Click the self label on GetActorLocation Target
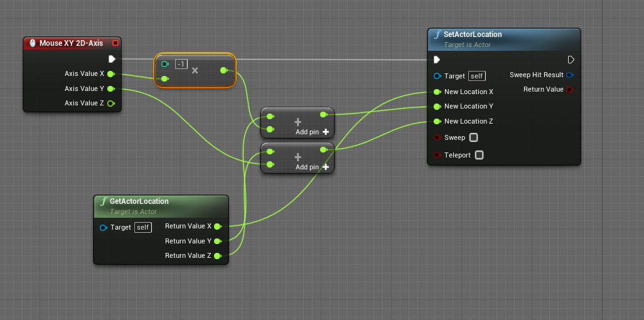 tap(143, 228)
